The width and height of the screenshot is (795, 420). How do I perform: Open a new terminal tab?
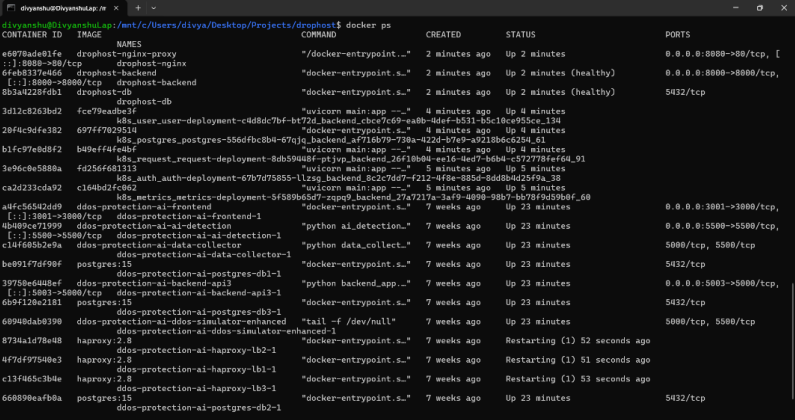pos(138,8)
